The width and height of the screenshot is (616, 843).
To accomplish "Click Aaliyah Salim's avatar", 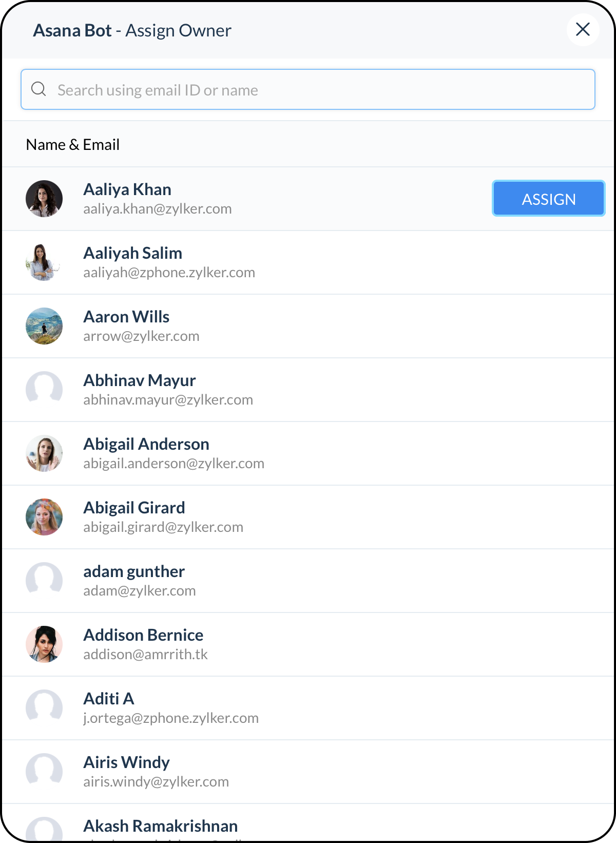I will click(x=44, y=262).
